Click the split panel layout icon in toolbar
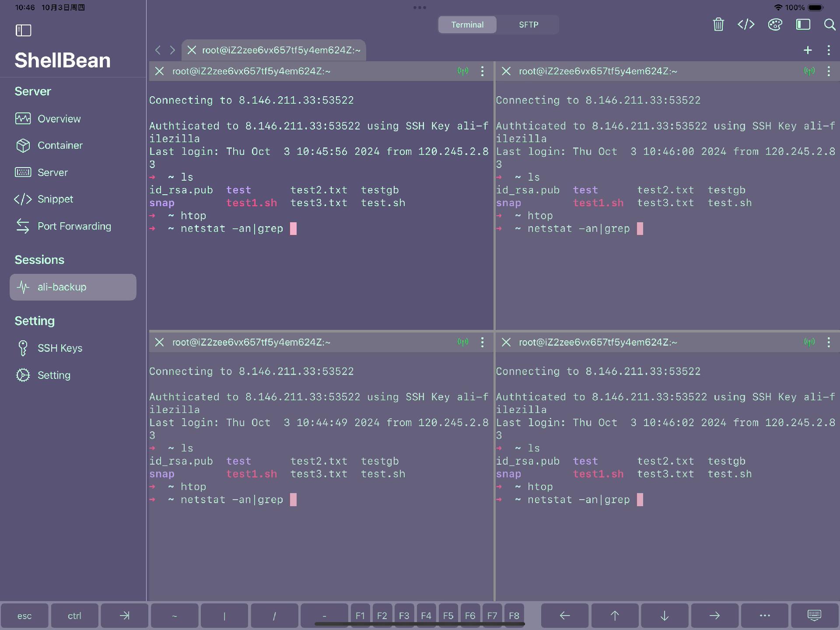This screenshot has width=840, height=630. (803, 24)
